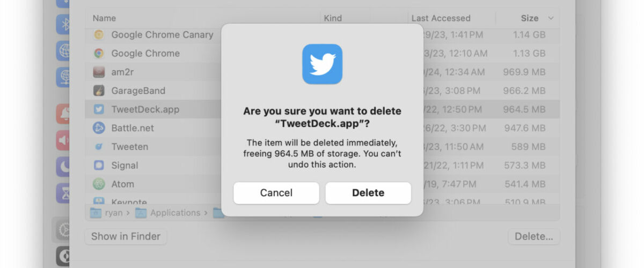Open Bluetooth settings from the sidebar icon
The height and width of the screenshot is (268, 644).
(x=63, y=25)
